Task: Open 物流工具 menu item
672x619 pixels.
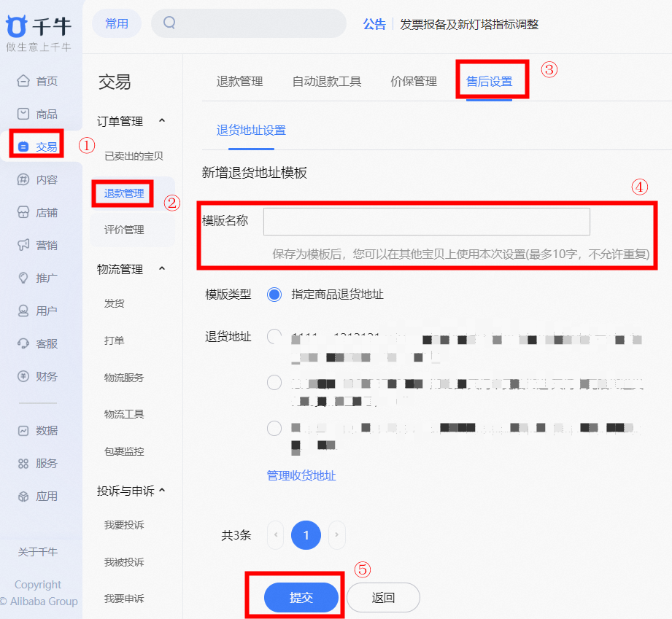Action: click(x=124, y=414)
